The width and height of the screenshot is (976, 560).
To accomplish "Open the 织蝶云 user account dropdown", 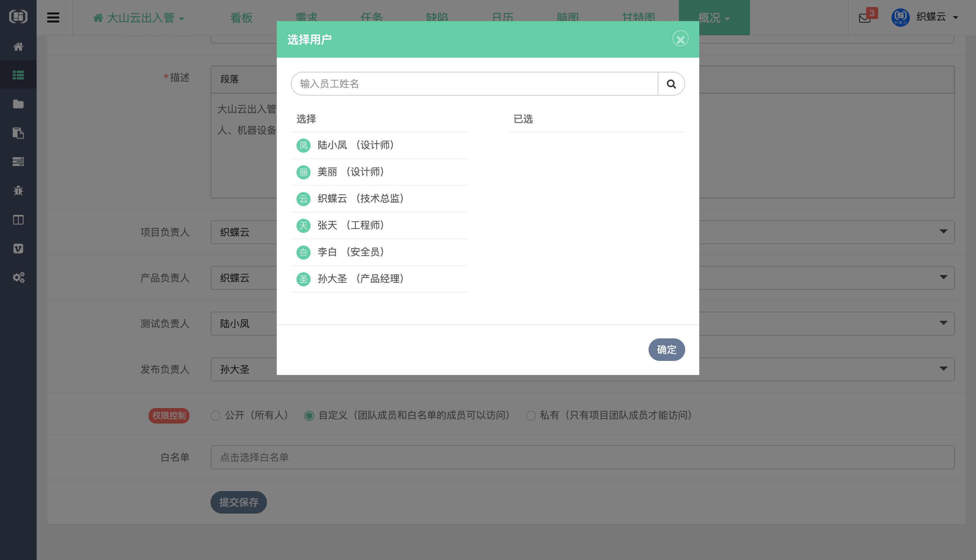I will (931, 17).
